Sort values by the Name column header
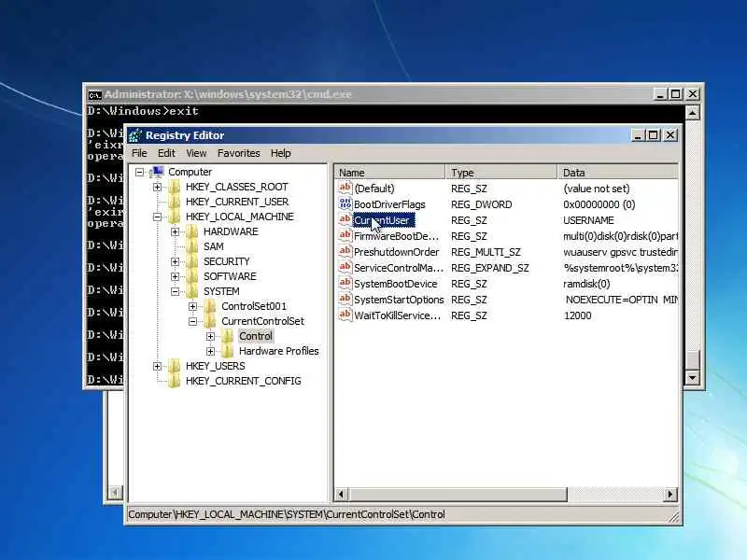Viewport: 747px width, 560px height. pyautogui.click(x=390, y=173)
